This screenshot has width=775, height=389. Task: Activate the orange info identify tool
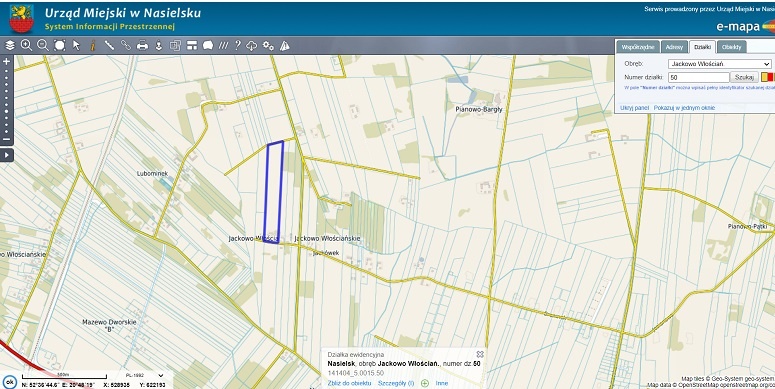coord(92,45)
